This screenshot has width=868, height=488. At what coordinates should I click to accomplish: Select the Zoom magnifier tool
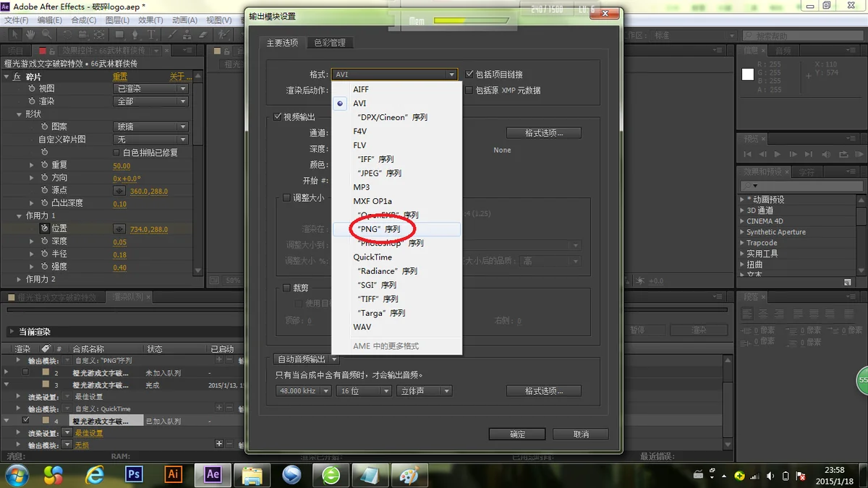pyautogui.click(x=46, y=34)
